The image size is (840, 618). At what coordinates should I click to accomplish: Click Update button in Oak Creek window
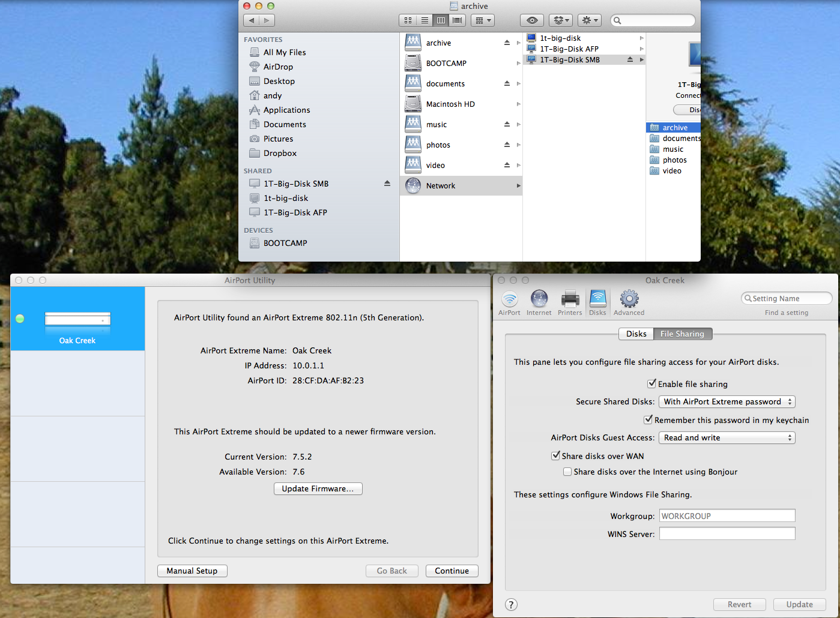point(800,604)
